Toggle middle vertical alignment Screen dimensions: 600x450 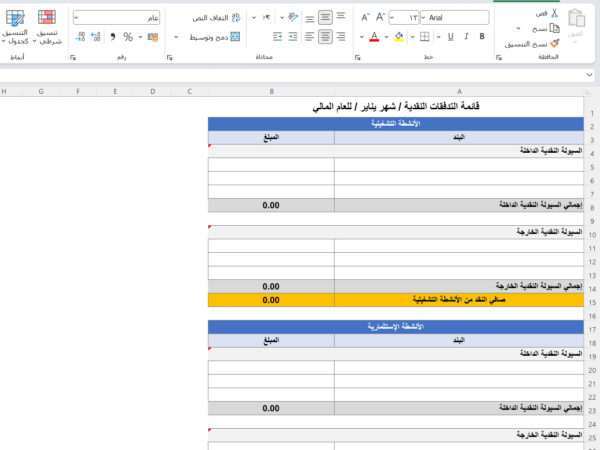coord(325,17)
